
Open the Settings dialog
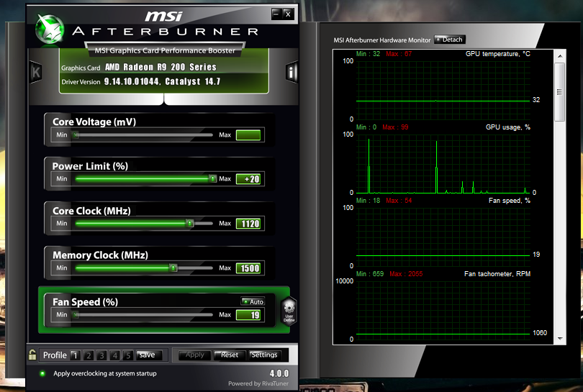pyautogui.click(x=264, y=355)
